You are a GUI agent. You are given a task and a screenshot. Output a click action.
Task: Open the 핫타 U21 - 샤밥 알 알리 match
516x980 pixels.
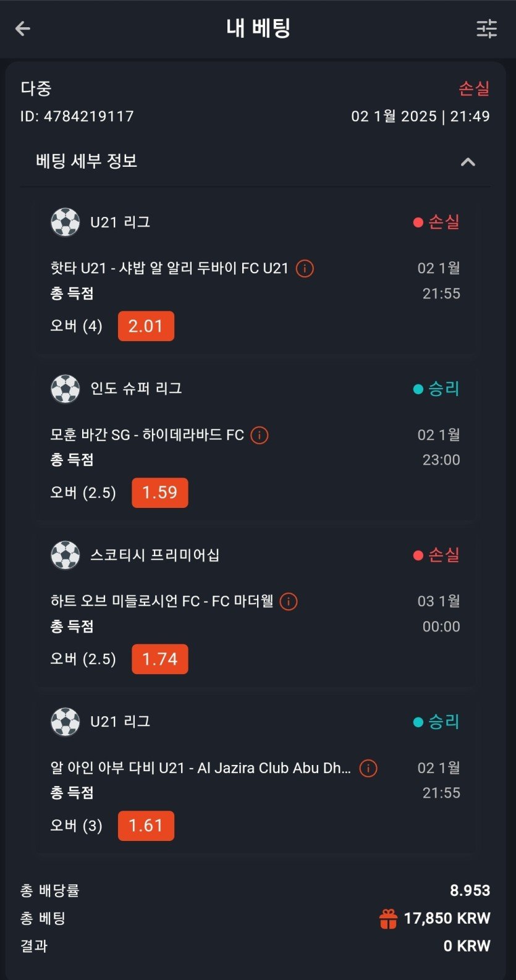point(169,268)
